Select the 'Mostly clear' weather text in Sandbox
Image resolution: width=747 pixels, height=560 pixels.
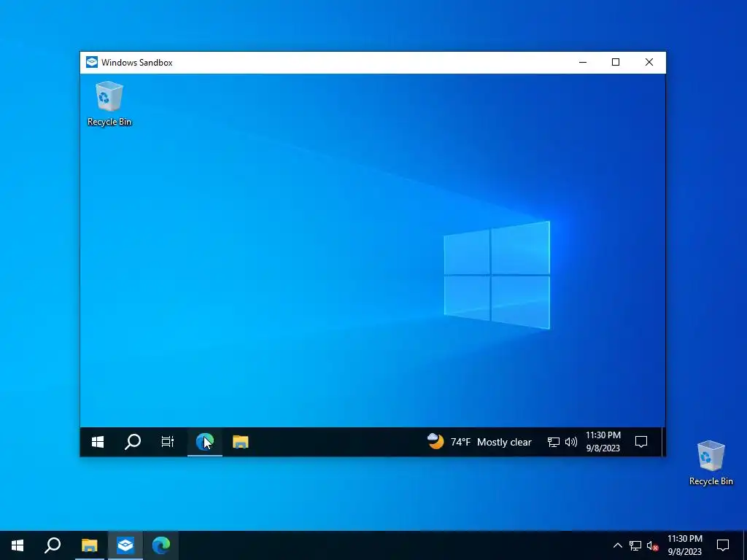coord(504,443)
